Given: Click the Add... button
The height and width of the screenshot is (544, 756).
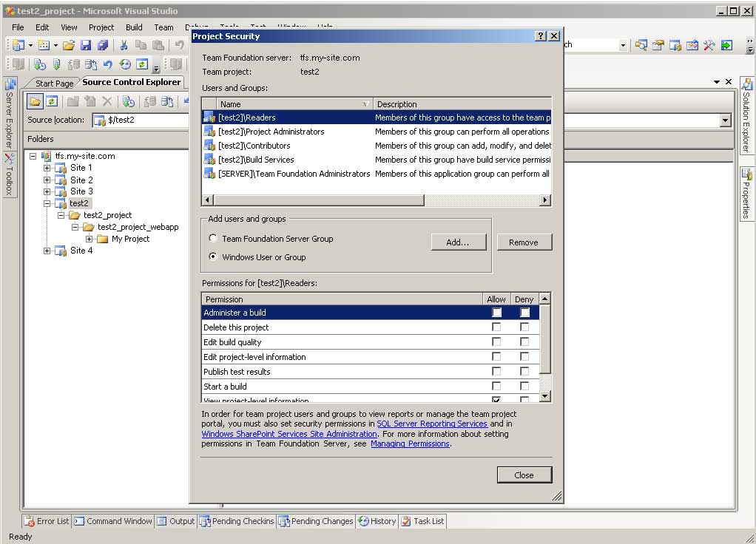Looking at the screenshot, I should coord(458,242).
